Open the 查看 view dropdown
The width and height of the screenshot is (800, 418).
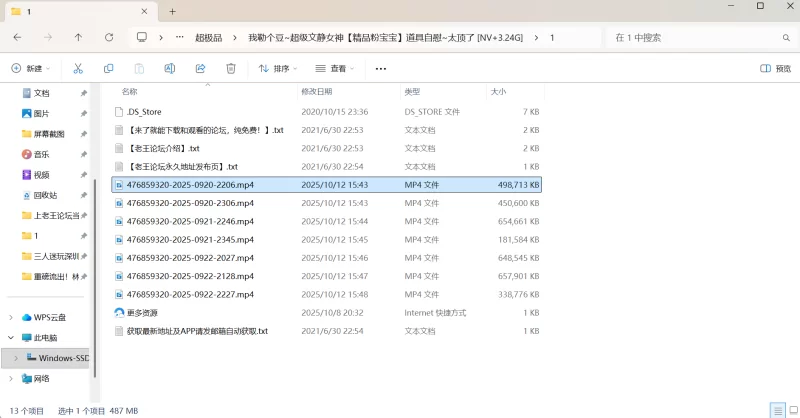pyautogui.click(x=335, y=69)
